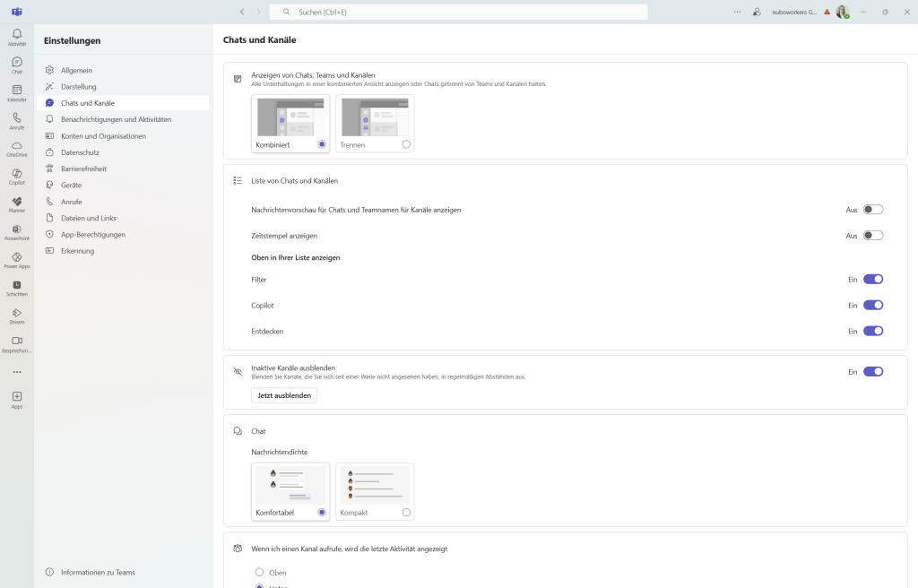Click the people icon next to organization name
The height and width of the screenshot is (588, 918).
click(757, 12)
